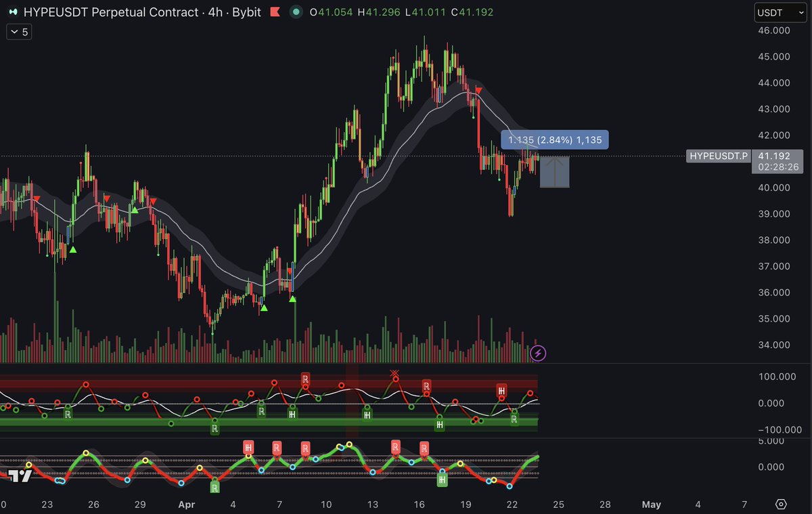Click the 13 date label on the time axis
812x514 pixels.
click(x=372, y=505)
